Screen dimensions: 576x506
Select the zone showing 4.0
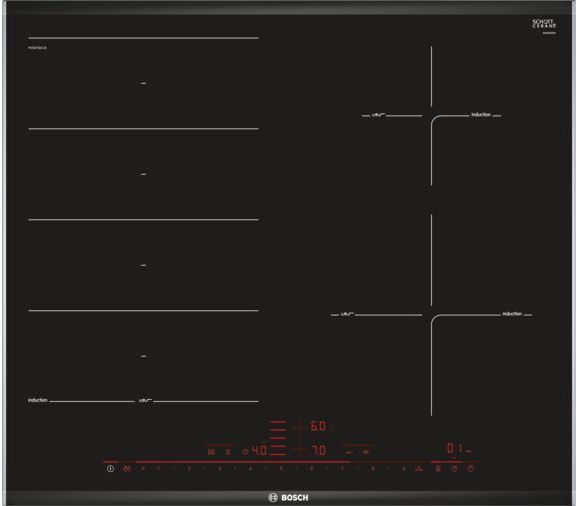click(259, 450)
